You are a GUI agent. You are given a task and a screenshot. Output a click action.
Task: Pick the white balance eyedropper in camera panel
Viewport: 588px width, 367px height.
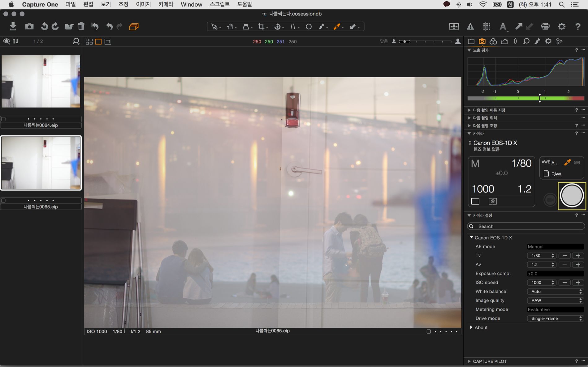(x=567, y=162)
